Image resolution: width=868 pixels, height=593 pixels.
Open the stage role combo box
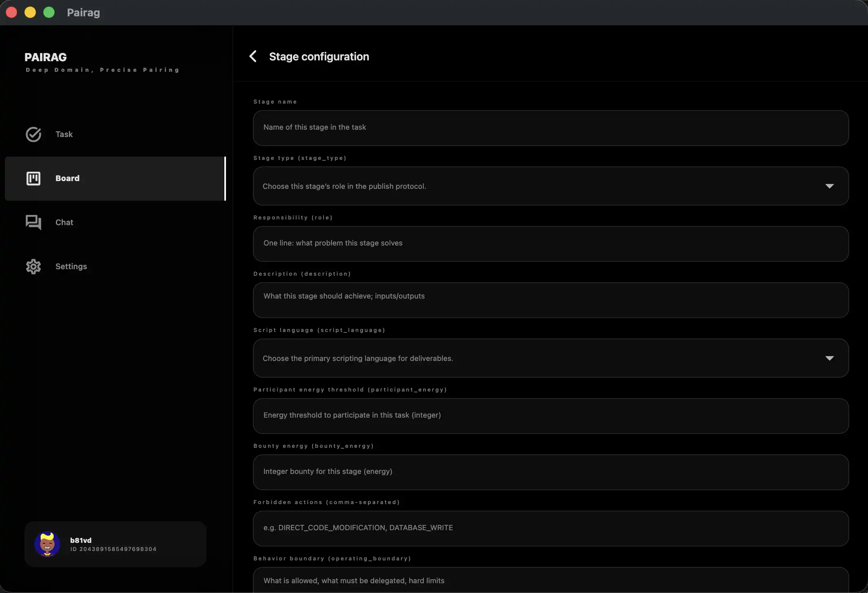point(551,186)
